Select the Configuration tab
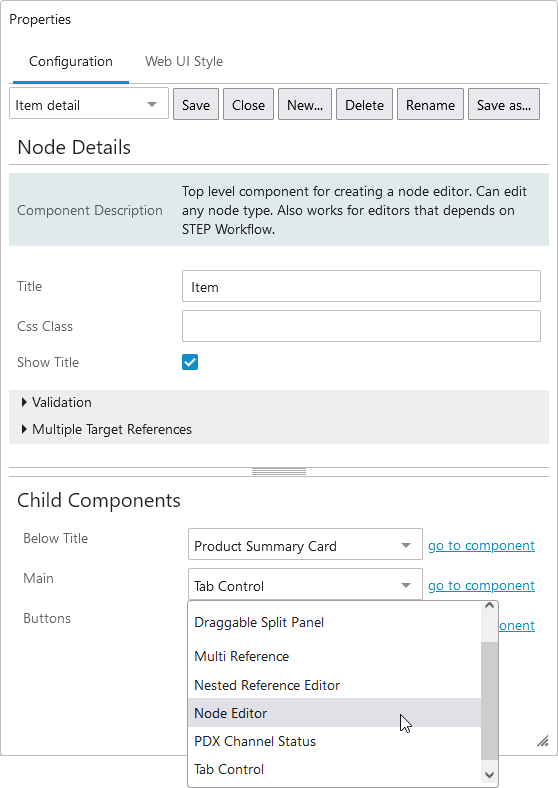This screenshot has width=558, height=788. click(x=71, y=61)
